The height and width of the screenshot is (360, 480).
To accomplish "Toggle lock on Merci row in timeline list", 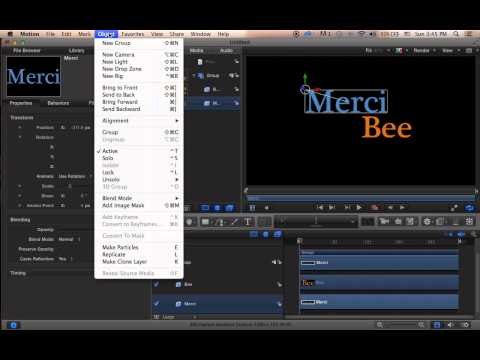I will 279,304.
